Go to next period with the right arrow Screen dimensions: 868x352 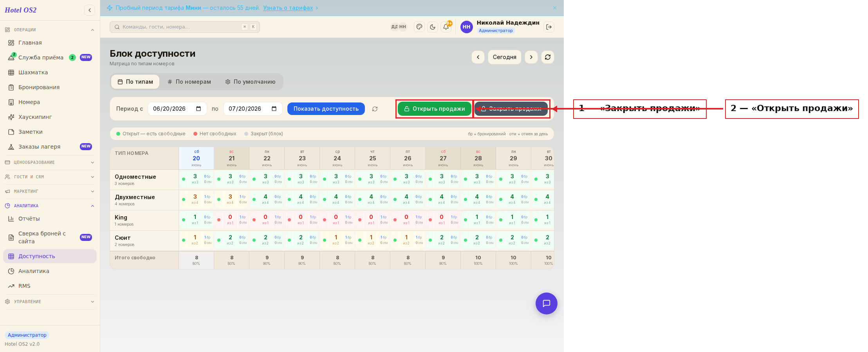(x=531, y=57)
